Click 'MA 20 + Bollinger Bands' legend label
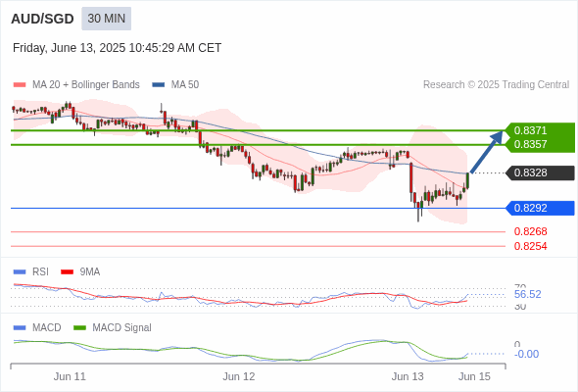 (86, 85)
